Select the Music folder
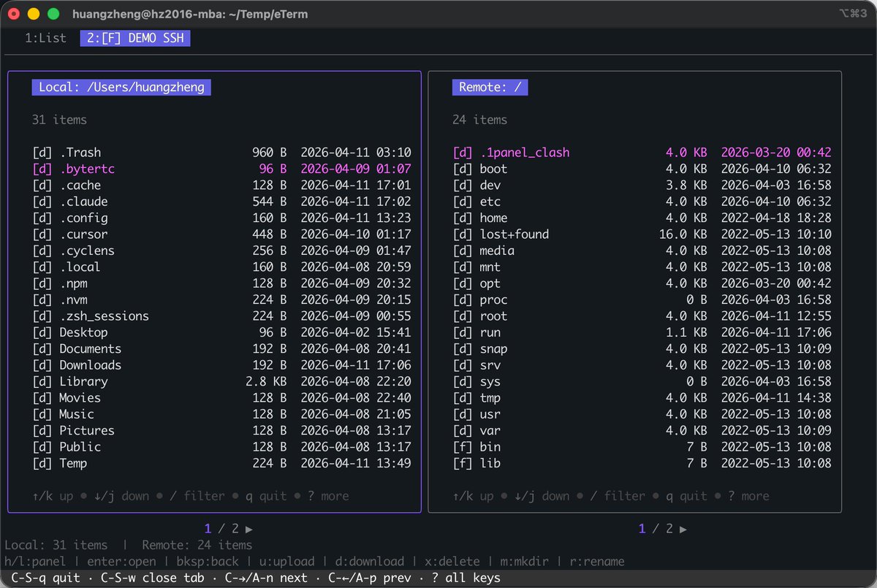This screenshot has height=588, width=877. pos(221,414)
